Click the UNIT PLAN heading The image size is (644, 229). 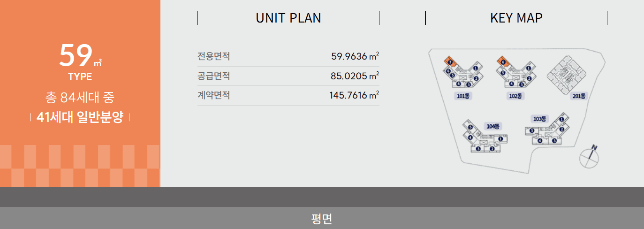(x=288, y=18)
